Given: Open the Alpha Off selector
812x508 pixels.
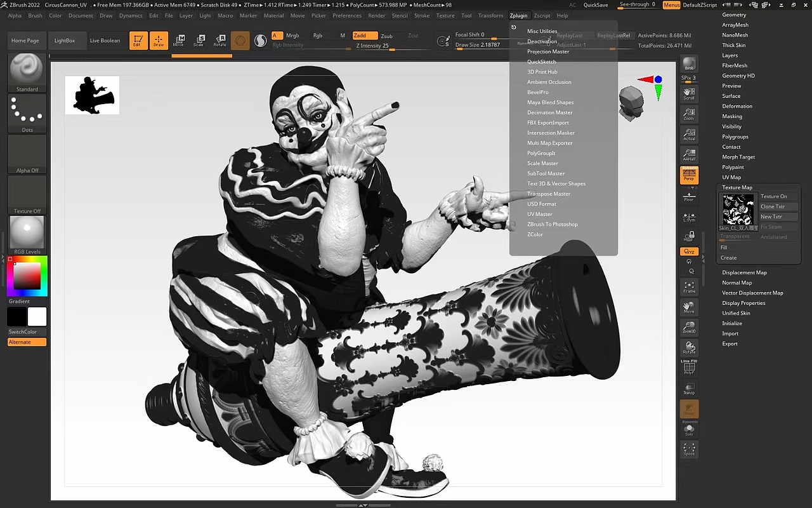Looking at the screenshot, I should (x=27, y=154).
